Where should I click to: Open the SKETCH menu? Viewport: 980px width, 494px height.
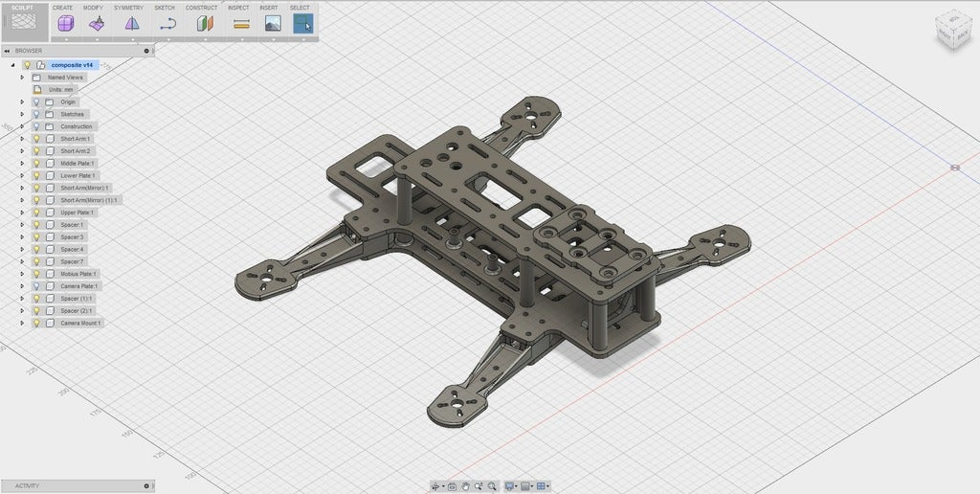coord(165,8)
